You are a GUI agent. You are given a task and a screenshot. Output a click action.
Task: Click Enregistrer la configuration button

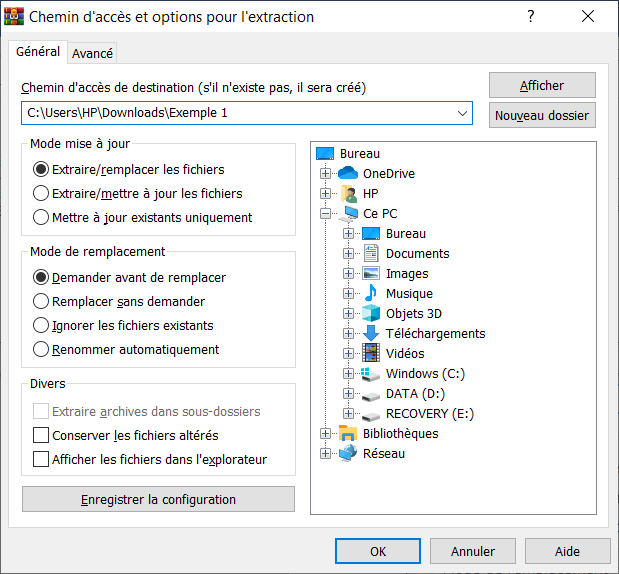158,499
